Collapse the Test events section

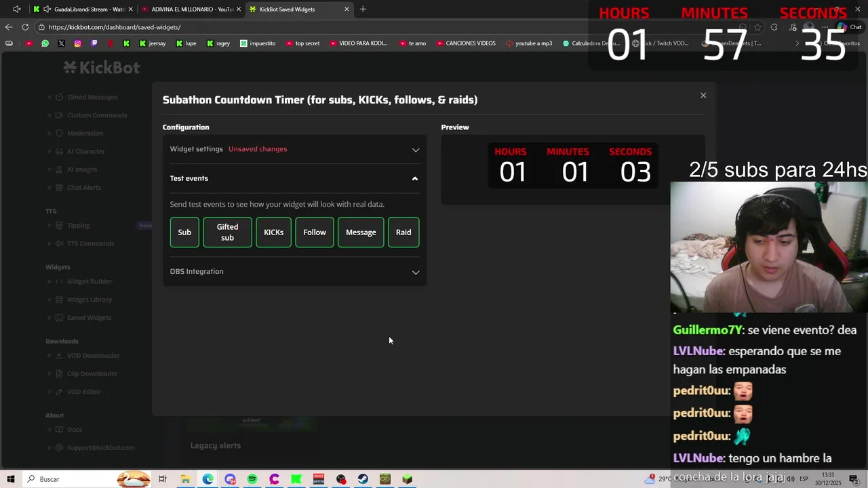tap(294, 178)
